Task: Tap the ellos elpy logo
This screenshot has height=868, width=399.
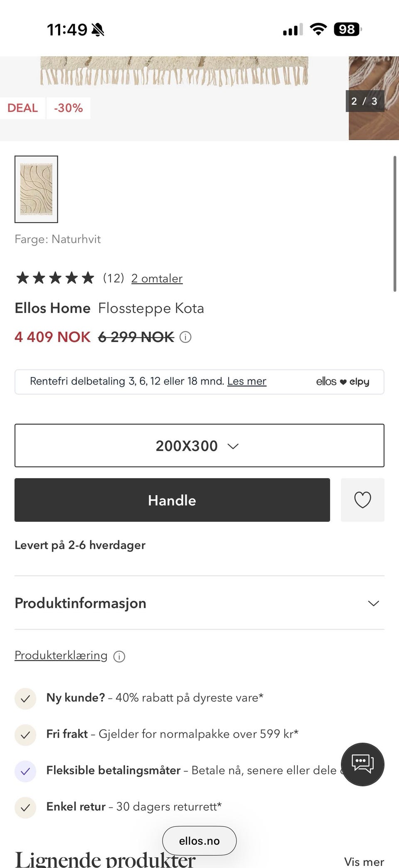Action: [x=342, y=382]
